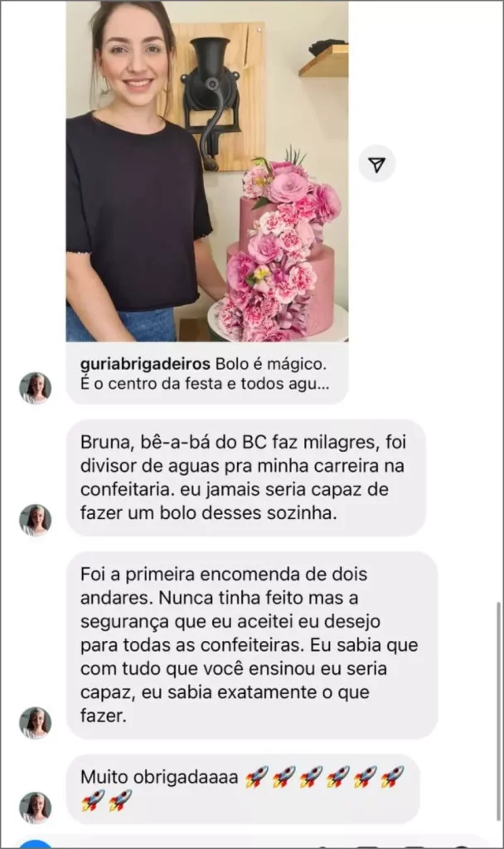Select the 'Bruna, bê-a-bá do BC' message bubble

coord(246,478)
